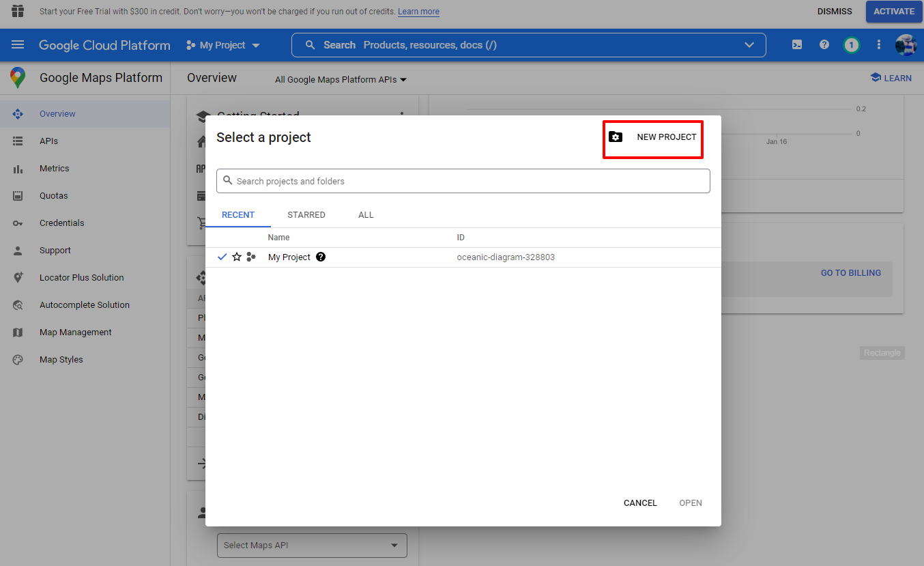The image size is (924, 566).
Task: Open notifications badge showing 1
Action: point(851,45)
